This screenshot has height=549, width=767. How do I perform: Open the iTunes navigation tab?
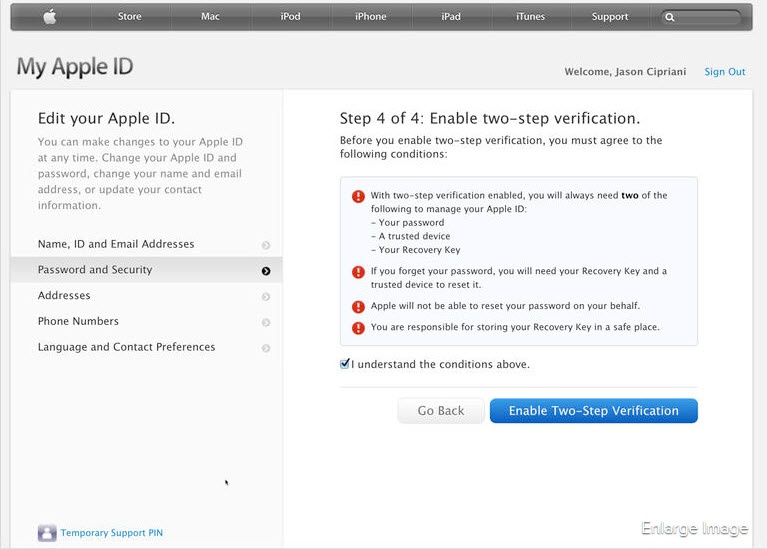click(x=530, y=17)
